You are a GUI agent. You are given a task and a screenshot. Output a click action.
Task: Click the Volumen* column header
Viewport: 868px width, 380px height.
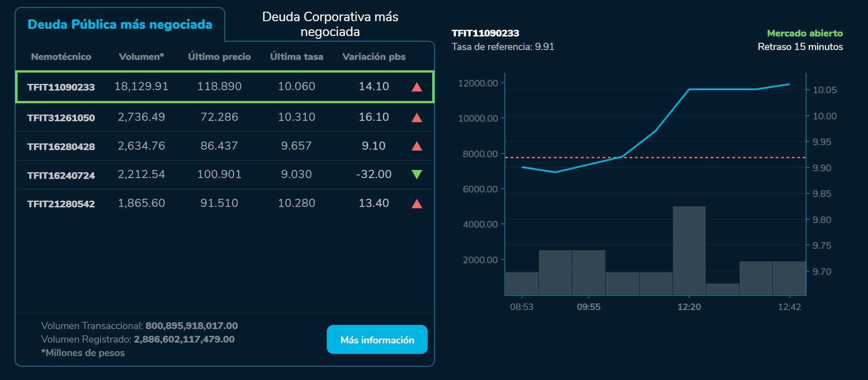coord(141,57)
